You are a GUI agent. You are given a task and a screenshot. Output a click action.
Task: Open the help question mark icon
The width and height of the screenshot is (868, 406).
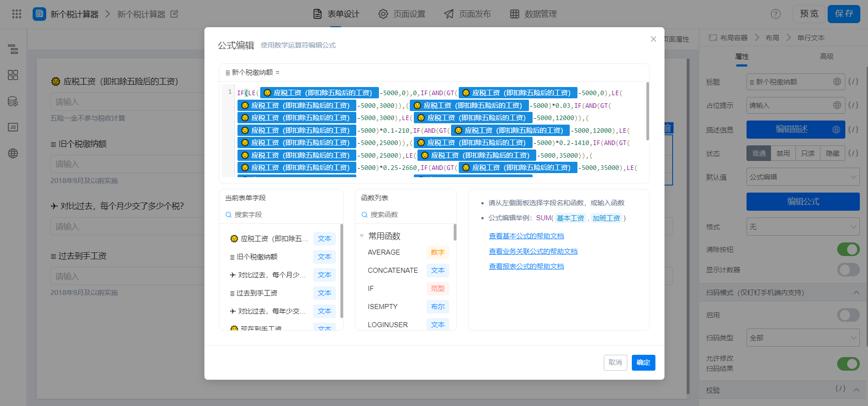(x=776, y=14)
